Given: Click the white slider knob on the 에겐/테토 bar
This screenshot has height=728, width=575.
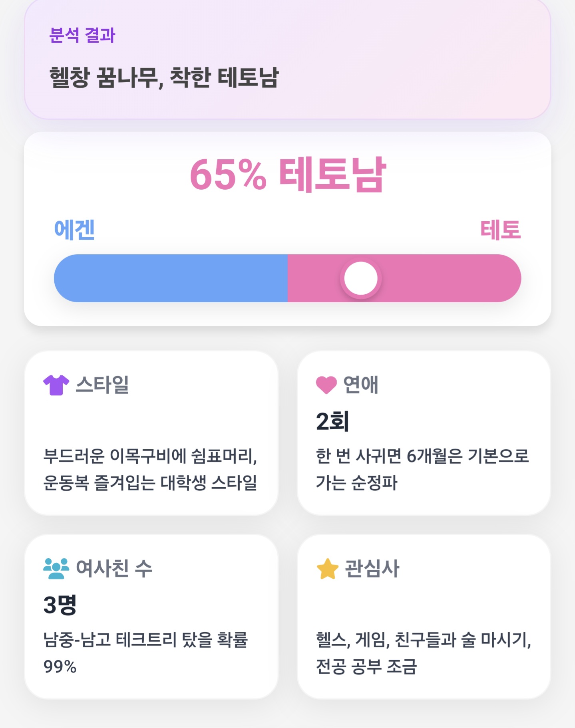Looking at the screenshot, I should (361, 278).
